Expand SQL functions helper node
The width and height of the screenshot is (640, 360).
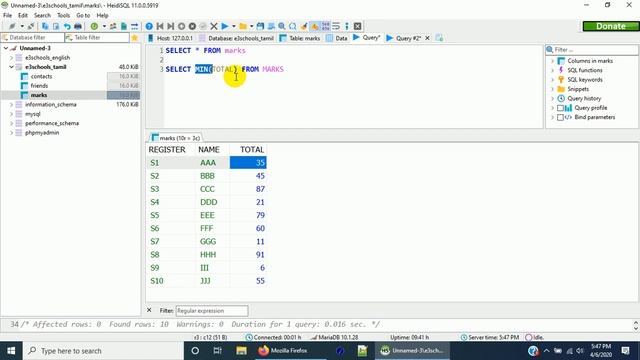tap(553, 70)
